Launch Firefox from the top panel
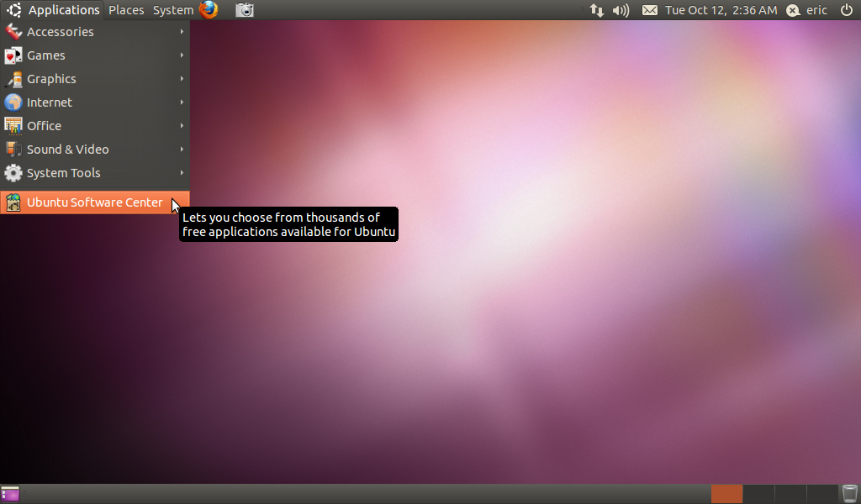Image resolution: width=861 pixels, height=504 pixels. coord(209,10)
